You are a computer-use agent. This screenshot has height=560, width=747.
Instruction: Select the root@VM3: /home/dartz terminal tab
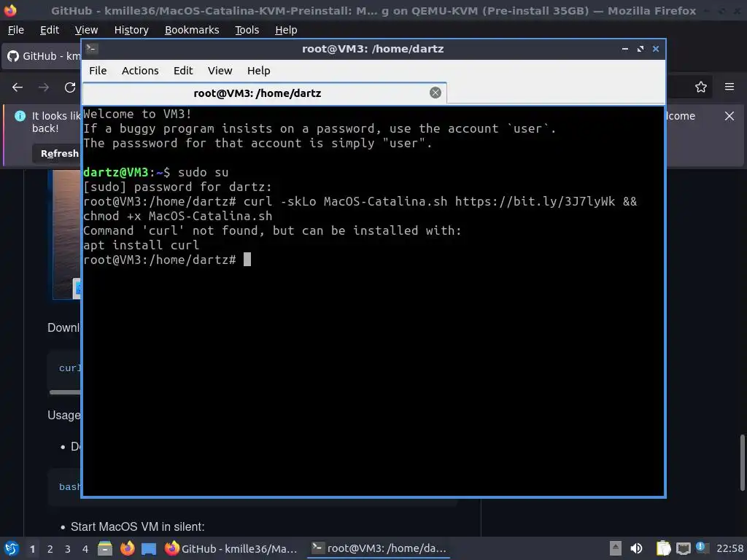265,93
